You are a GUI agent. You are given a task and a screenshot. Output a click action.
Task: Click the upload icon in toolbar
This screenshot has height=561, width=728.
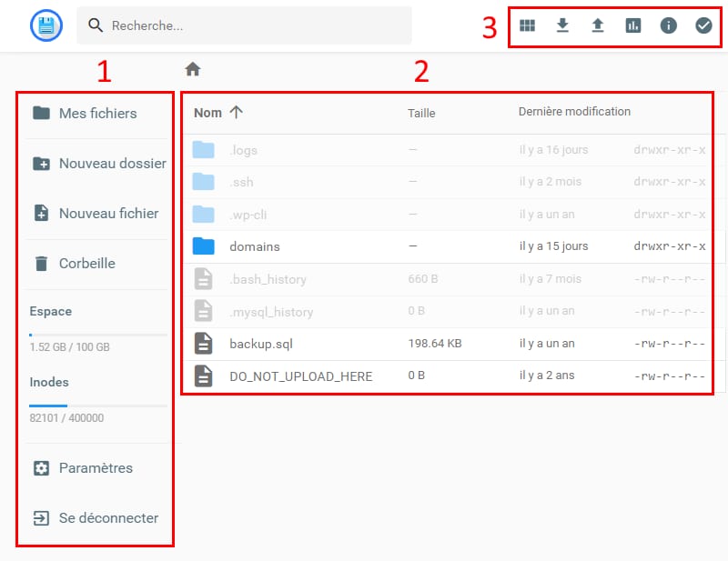[598, 25]
